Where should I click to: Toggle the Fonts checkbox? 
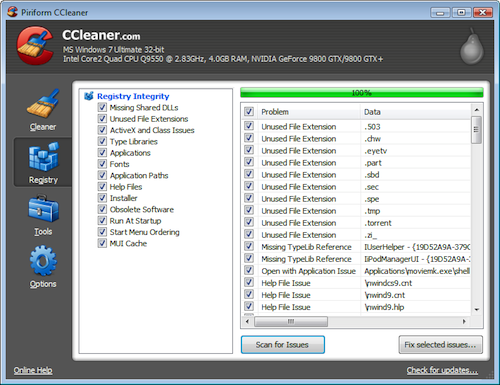click(x=102, y=164)
